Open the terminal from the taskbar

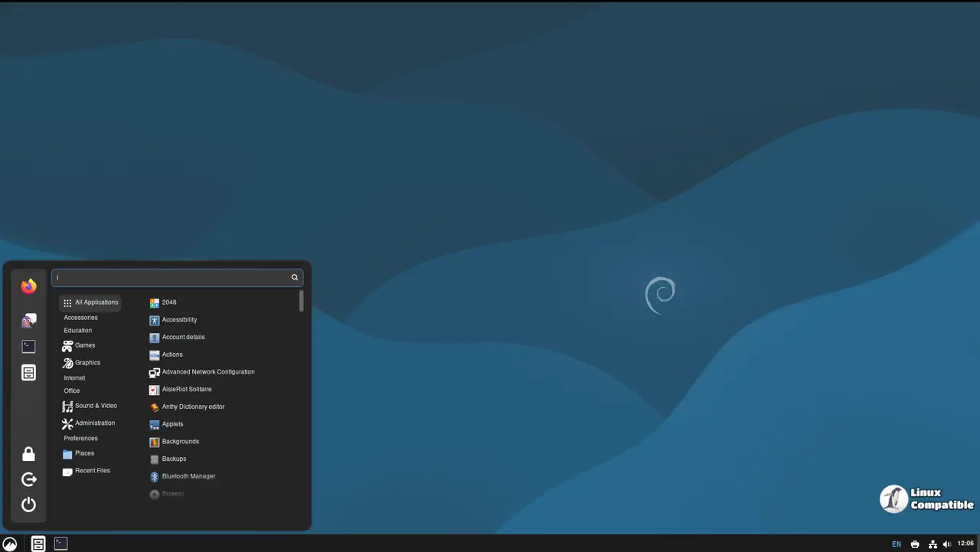tap(60, 544)
